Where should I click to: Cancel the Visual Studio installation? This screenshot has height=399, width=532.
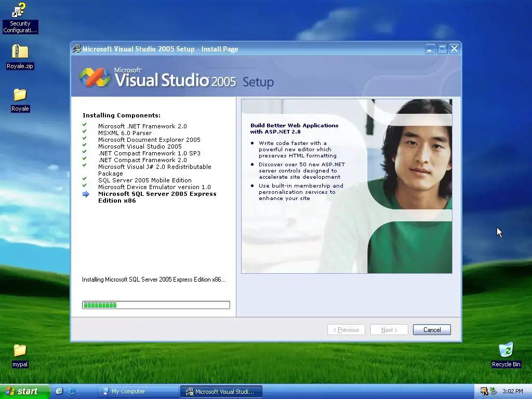click(x=432, y=330)
